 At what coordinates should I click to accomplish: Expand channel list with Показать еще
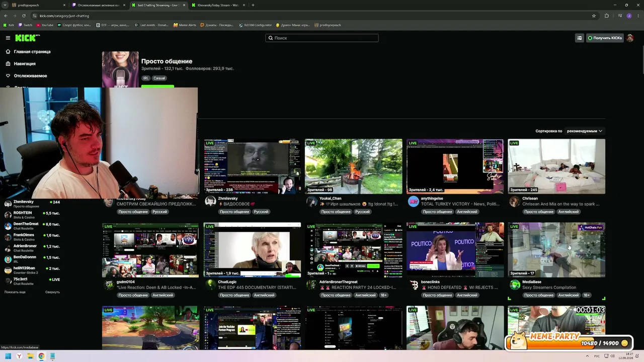click(x=15, y=292)
